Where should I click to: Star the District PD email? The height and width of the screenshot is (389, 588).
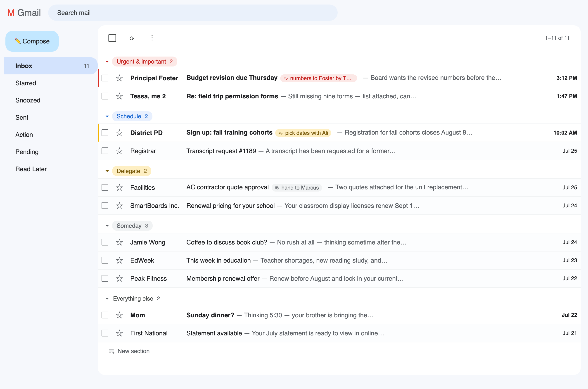coord(119,133)
